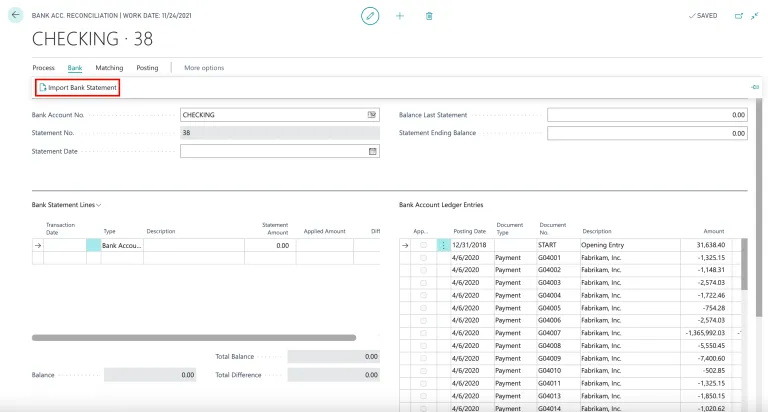The width and height of the screenshot is (768, 412).
Task: Select the Bank tab
Action: tap(75, 68)
